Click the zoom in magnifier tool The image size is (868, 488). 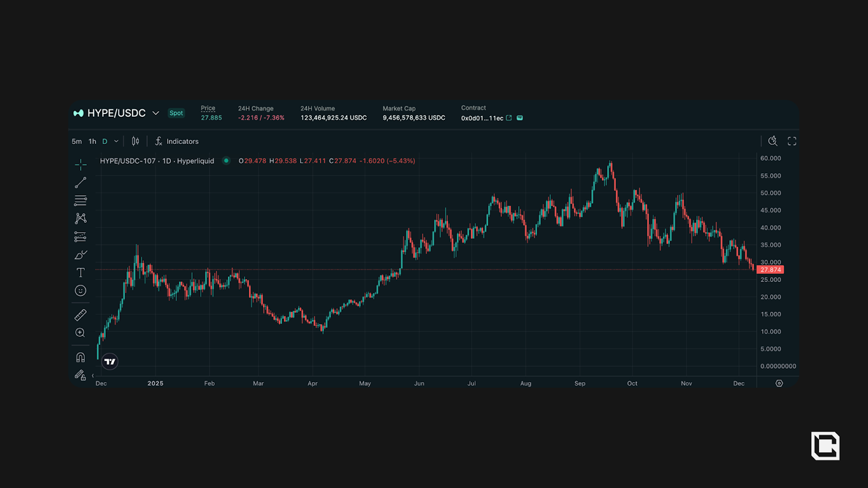point(80,333)
